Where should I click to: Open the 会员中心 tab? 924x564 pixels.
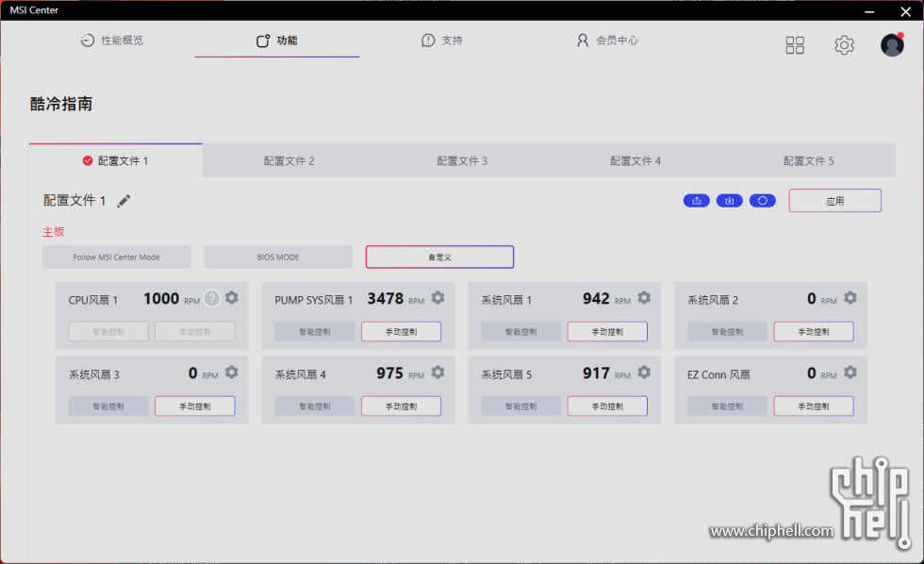607,40
